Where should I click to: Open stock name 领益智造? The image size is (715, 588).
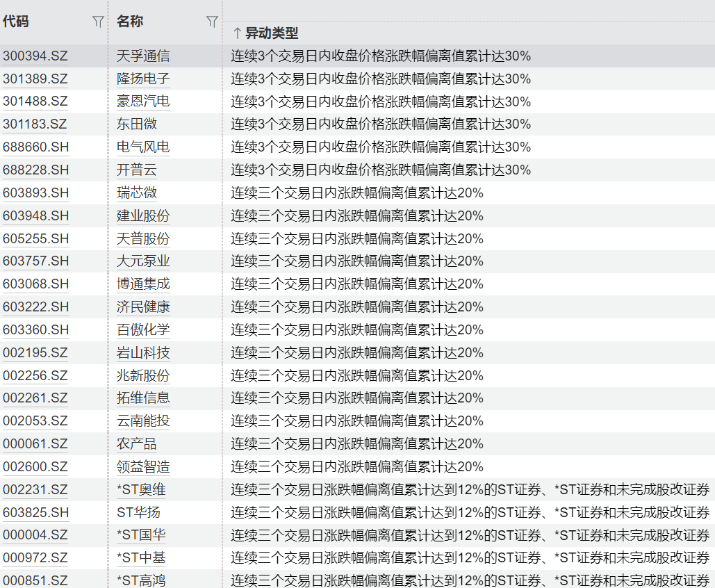click(x=143, y=466)
